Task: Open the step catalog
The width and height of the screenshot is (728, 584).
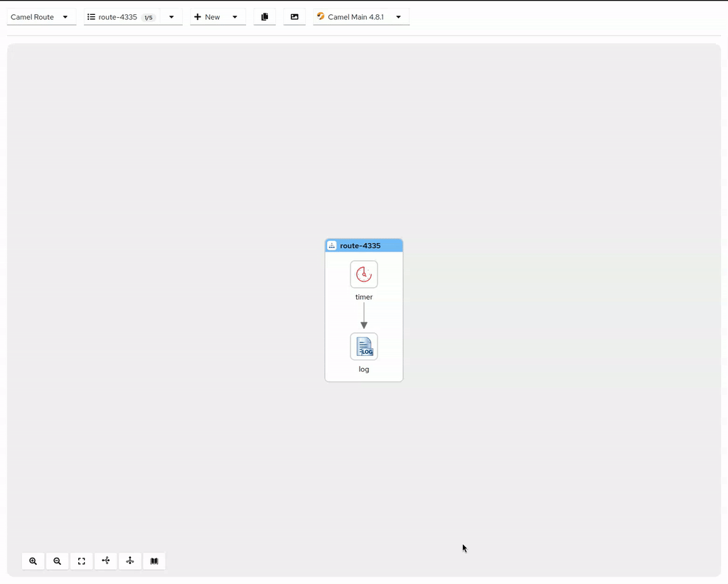Action: pos(154,561)
